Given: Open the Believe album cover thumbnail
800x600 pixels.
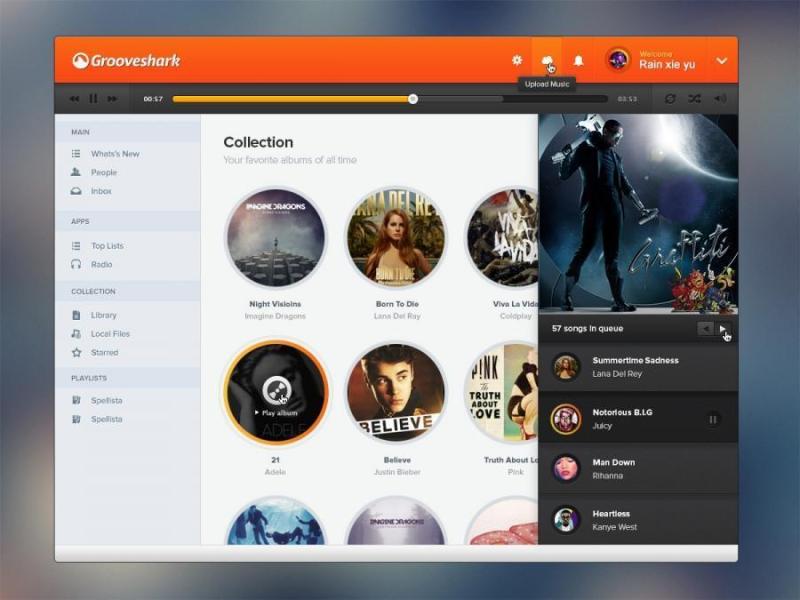Looking at the screenshot, I should click(x=396, y=393).
